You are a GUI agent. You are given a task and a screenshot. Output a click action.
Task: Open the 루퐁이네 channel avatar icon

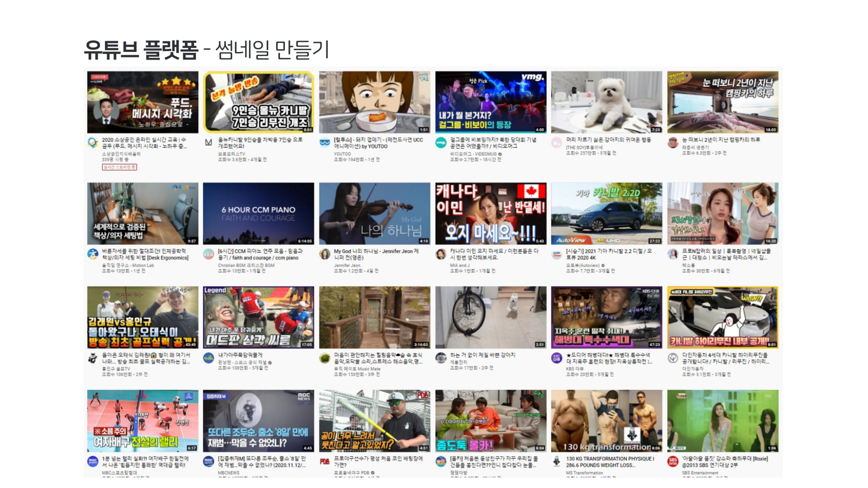557,143
